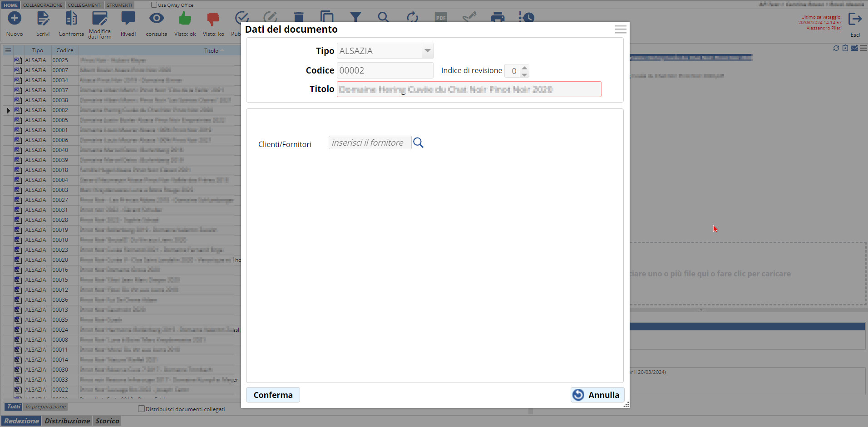Tick Distribuisci documenti collegati checkbox

(x=141, y=409)
